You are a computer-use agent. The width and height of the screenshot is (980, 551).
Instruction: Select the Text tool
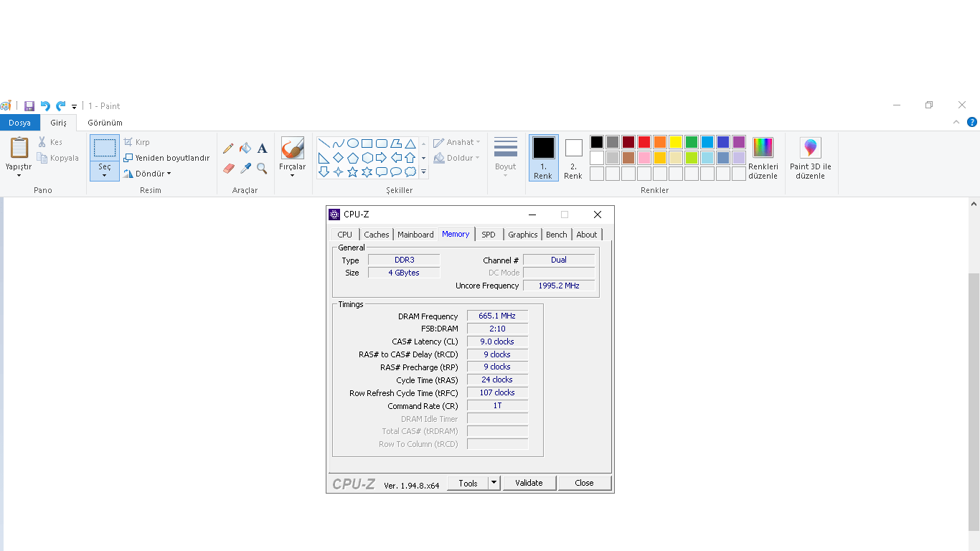[262, 149]
